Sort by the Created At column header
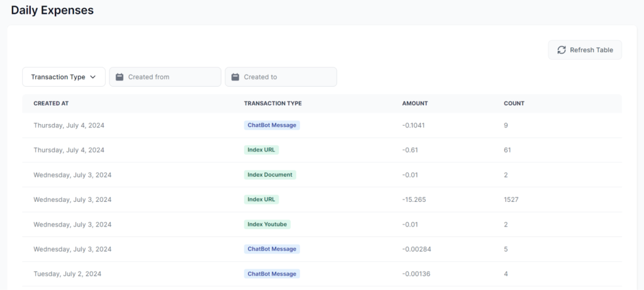 click(x=52, y=103)
